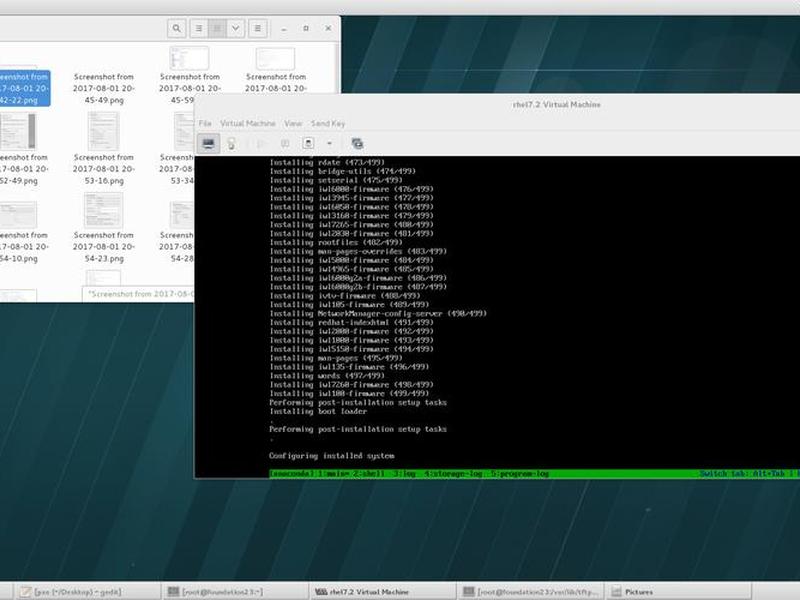Switch Files window to list view
Viewport: 800px width, 600px height.
coord(199,29)
